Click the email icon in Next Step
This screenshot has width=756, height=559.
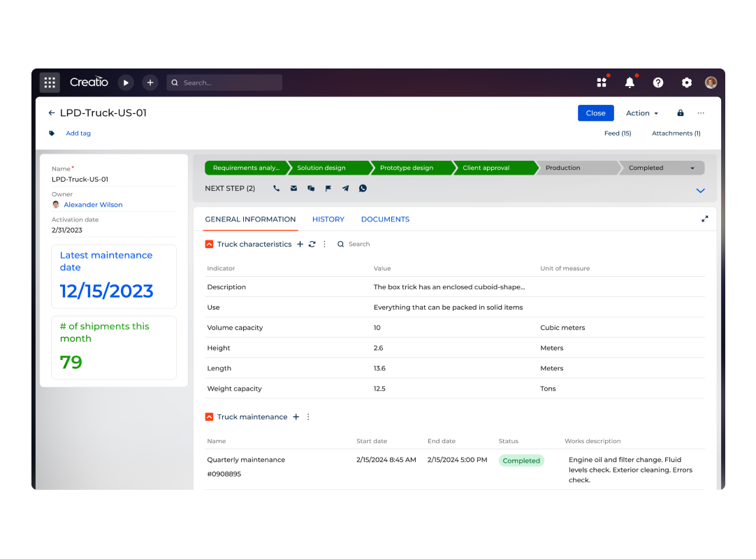click(x=293, y=189)
